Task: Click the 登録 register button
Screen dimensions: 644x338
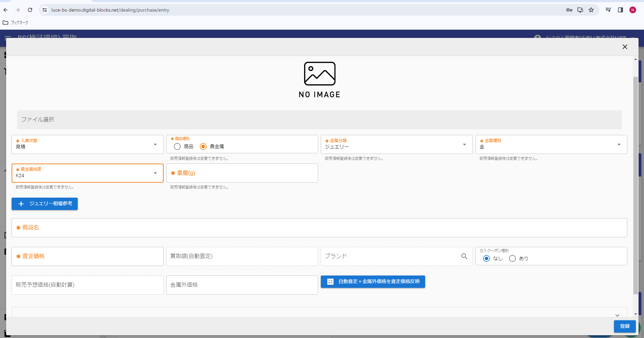Action: (625, 326)
